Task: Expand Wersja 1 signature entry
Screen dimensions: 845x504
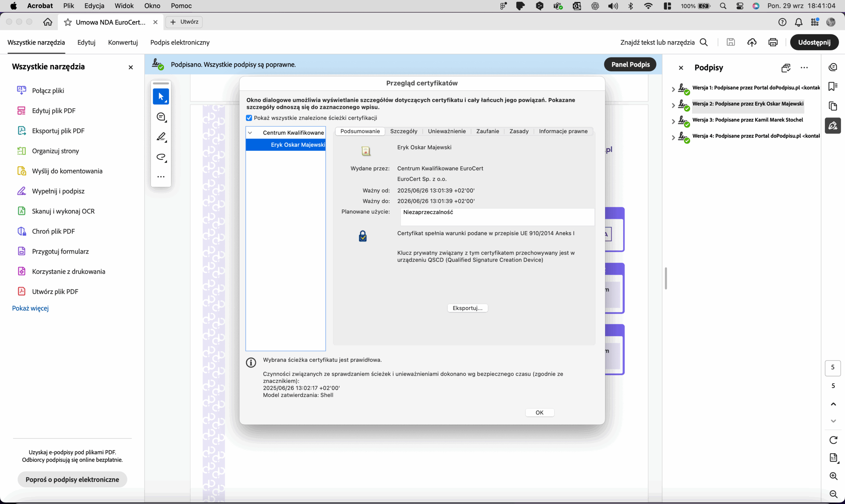Action: [673, 89]
